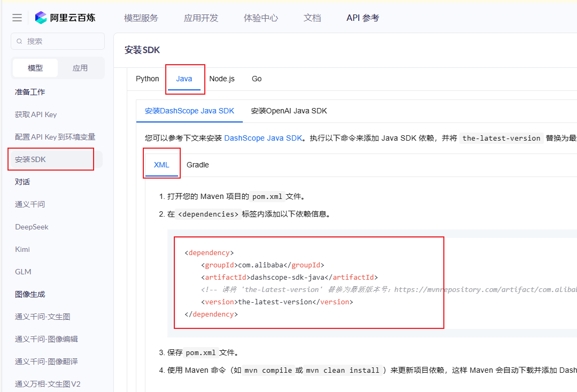The image size is (577, 392).
Task: Select the Gradle build tab
Action: pyautogui.click(x=198, y=165)
